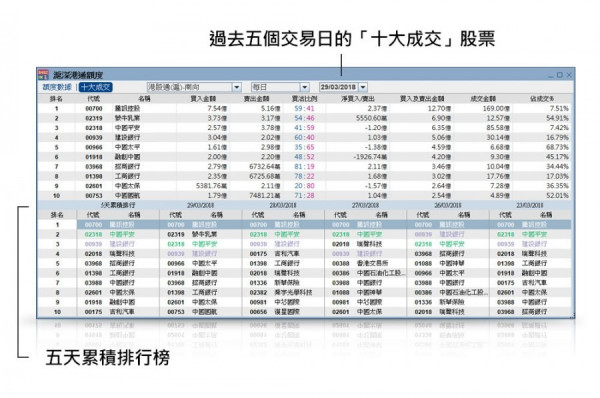Sort by the 賣出金額 column header
This screenshot has width=600, height=398.
pyautogui.click(x=256, y=99)
